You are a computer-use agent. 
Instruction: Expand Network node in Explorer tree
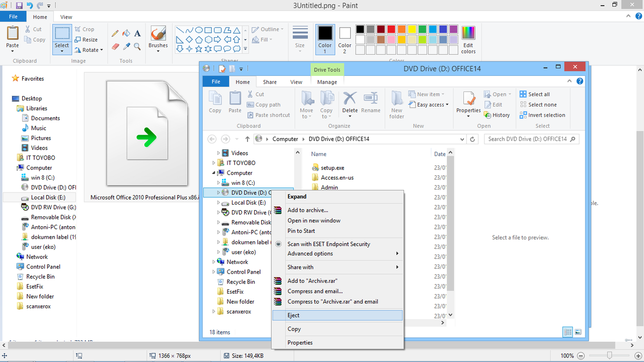214,262
